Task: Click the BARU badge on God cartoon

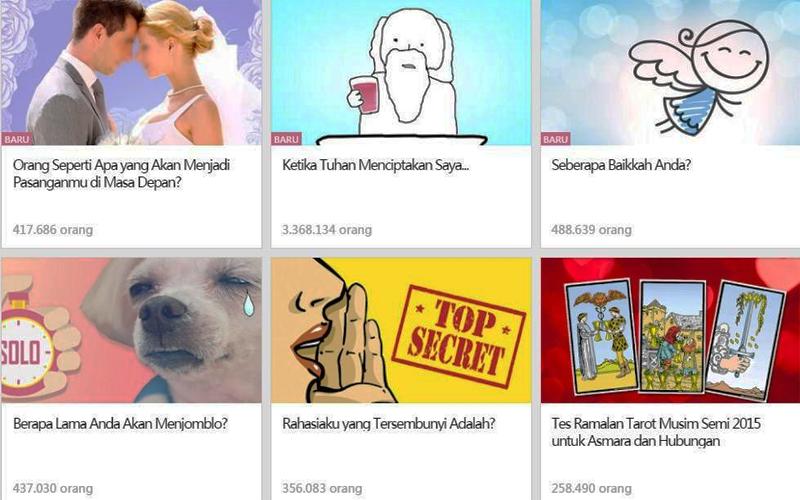Action: tap(286, 139)
